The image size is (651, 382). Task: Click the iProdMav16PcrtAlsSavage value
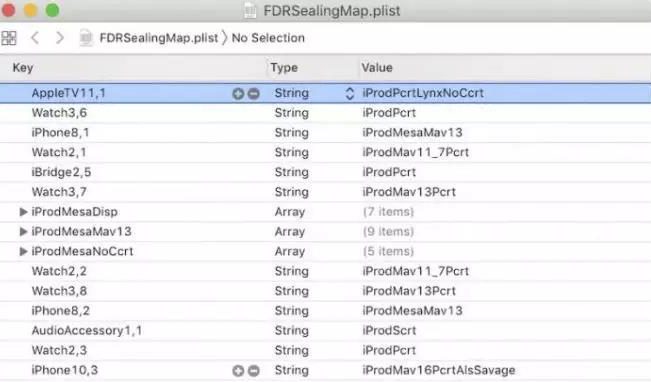click(x=438, y=370)
